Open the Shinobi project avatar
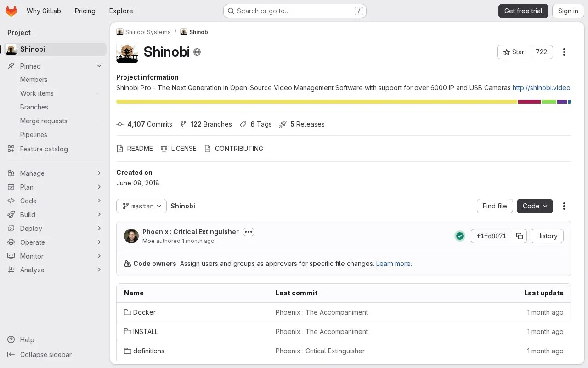This screenshot has height=368, width=588. click(127, 52)
